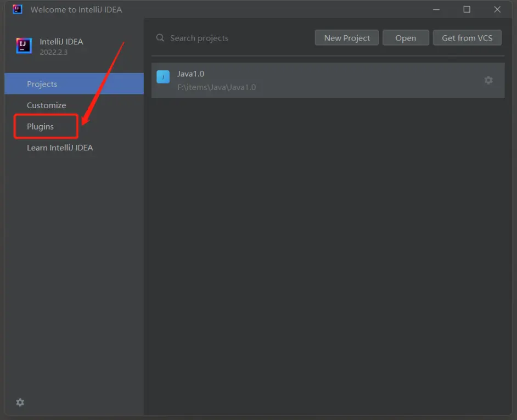Image resolution: width=517 pixels, height=420 pixels.
Task: Maximize the Welcome window
Action: point(467,9)
